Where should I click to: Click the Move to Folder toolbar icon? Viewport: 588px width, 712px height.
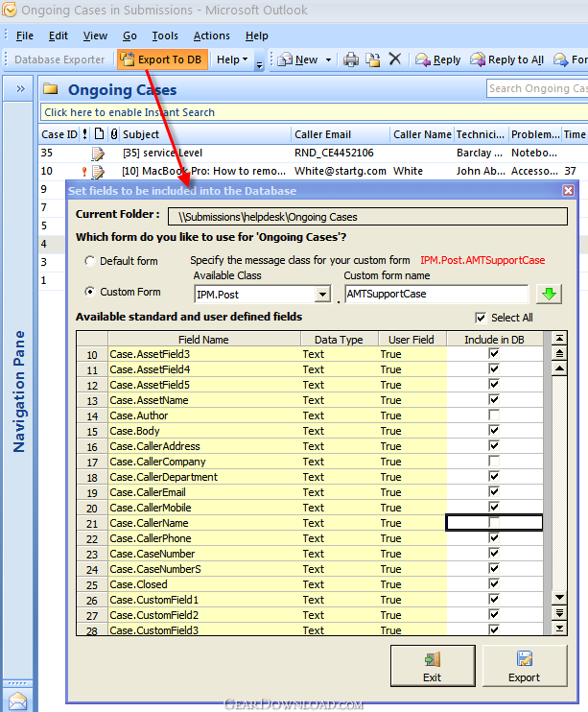point(373,59)
